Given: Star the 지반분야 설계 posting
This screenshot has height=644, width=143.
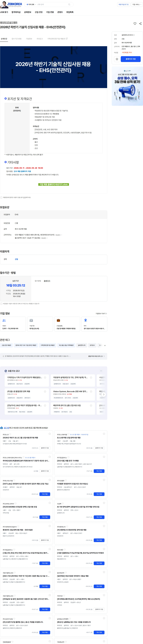Looking at the screenshot, I should [x=91, y=377].
